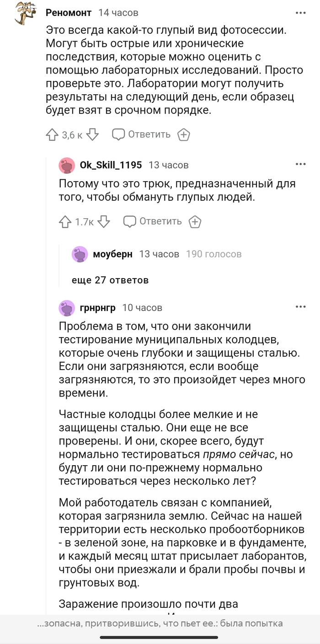Open username Реномонт profile link
Viewport: 320px width, 644px height.
[69, 13]
